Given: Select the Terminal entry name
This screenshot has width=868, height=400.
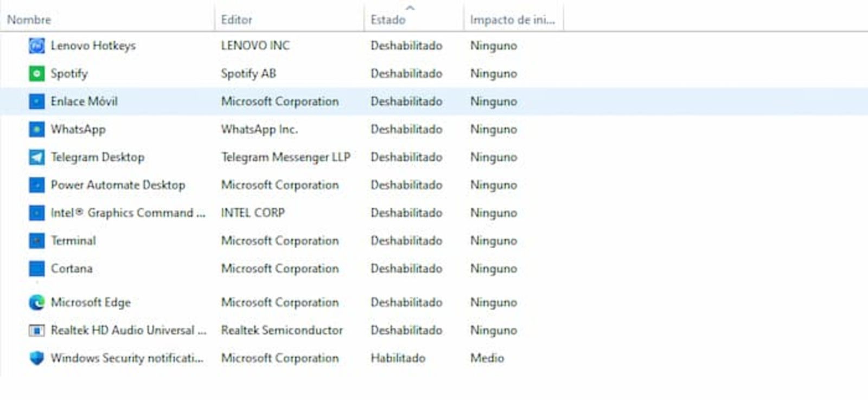Looking at the screenshot, I should 73,241.
